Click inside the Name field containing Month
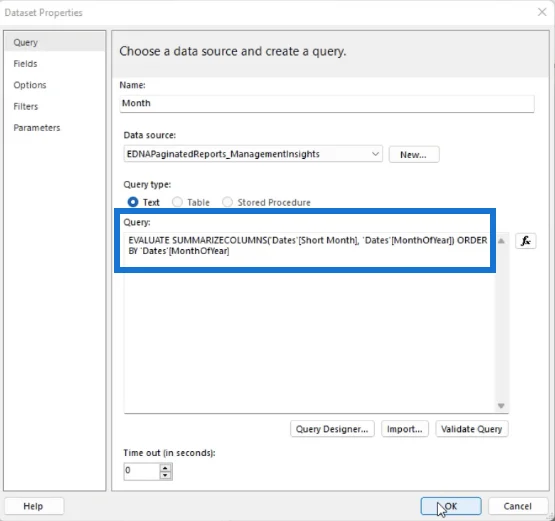The image size is (555, 521). pos(327,103)
